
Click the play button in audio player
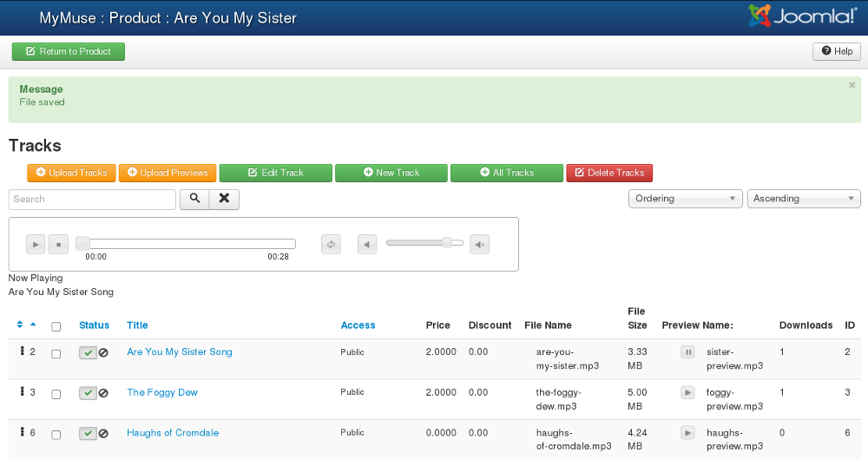[x=35, y=244]
